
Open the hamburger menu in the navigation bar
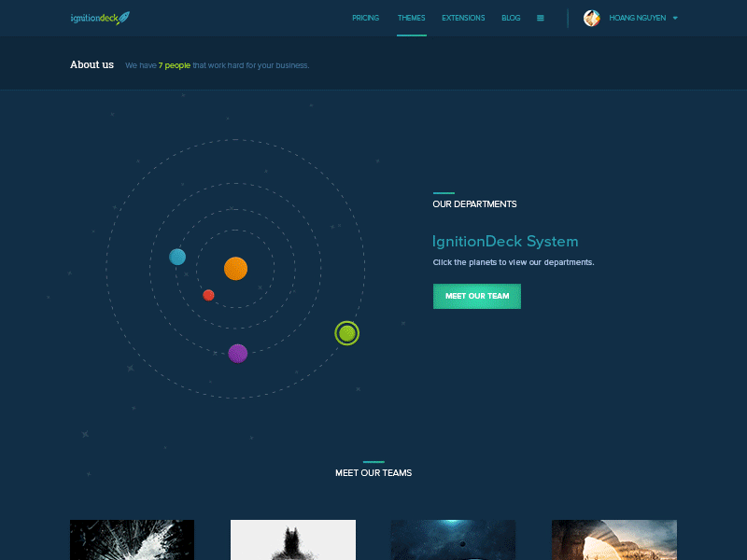540,17
